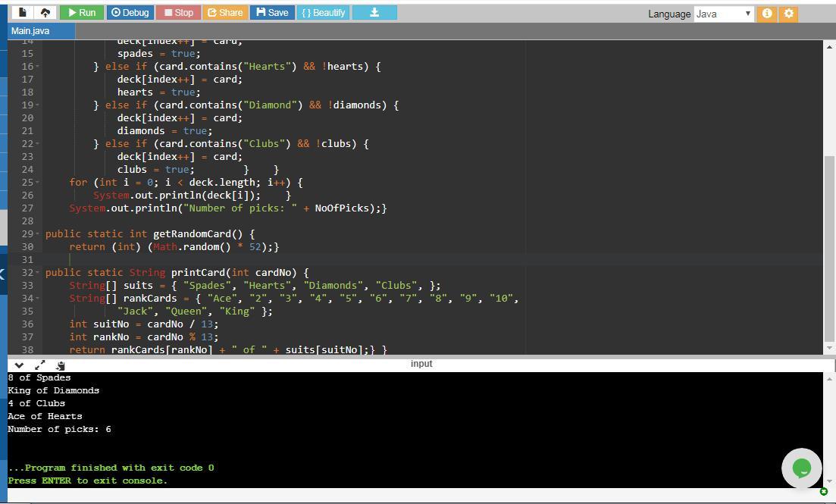
Task: Select the input tab of the console
Action: (421, 364)
